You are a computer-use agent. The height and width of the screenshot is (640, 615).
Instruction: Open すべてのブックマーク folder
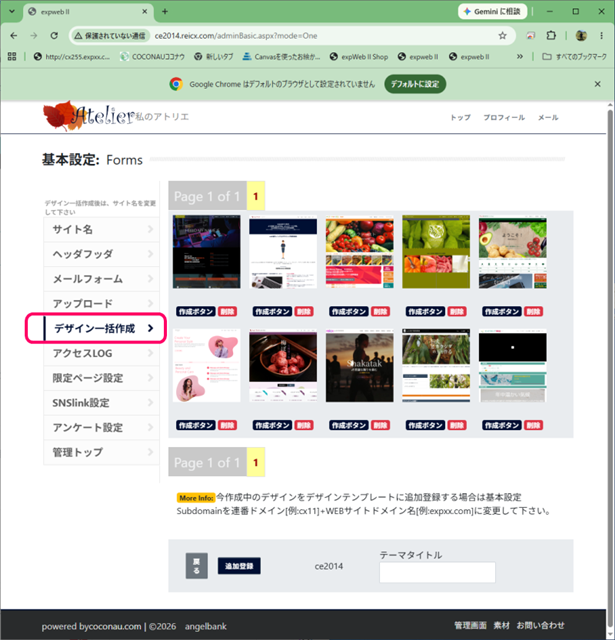point(574,57)
